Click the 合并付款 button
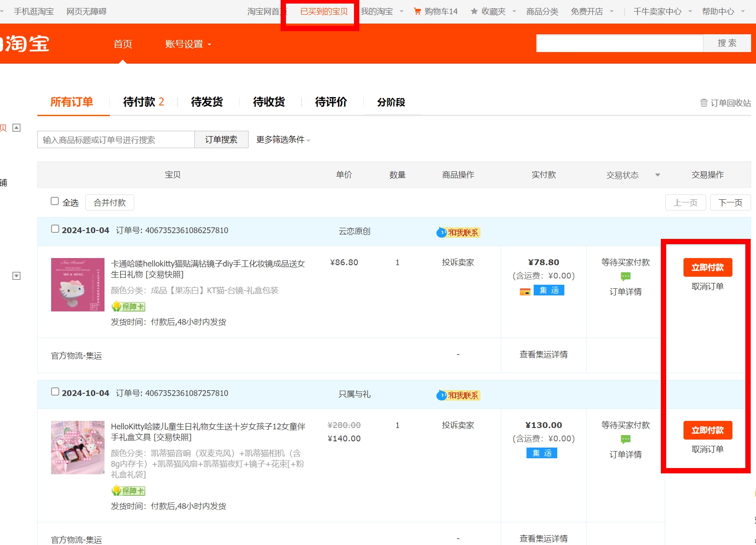This screenshot has height=545, width=756. click(x=110, y=202)
